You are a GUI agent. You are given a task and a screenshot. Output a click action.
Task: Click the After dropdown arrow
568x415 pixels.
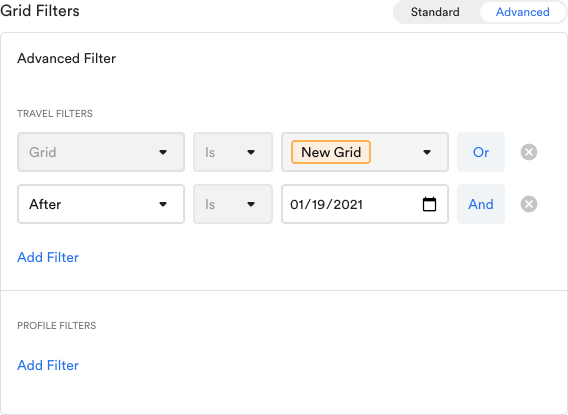163,204
